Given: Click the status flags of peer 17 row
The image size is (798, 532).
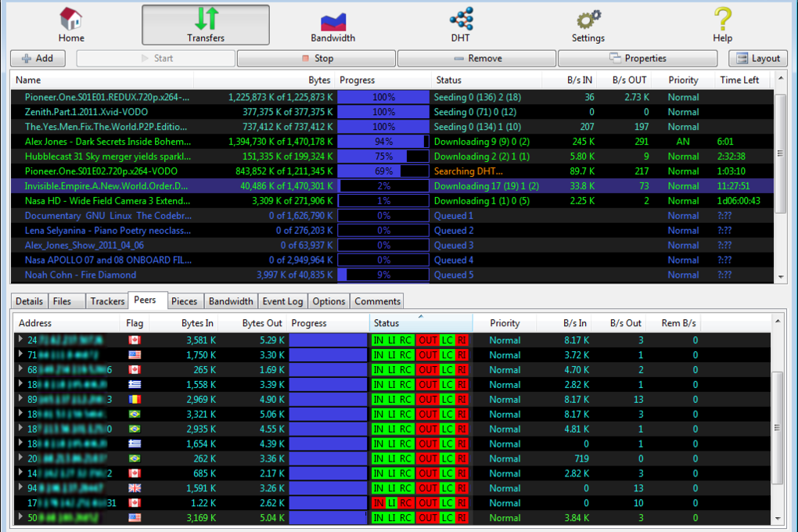Looking at the screenshot, I should [x=420, y=503].
